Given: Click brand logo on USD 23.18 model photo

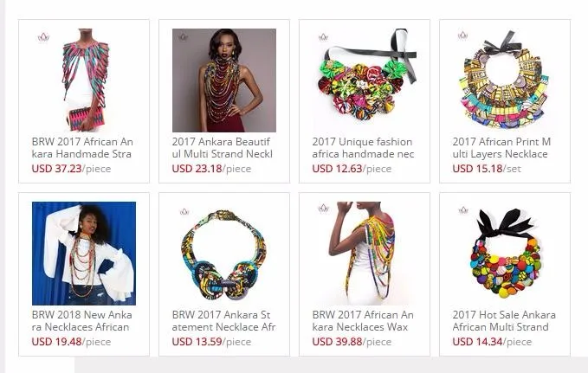Looking at the screenshot, I should (x=183, y=37).
